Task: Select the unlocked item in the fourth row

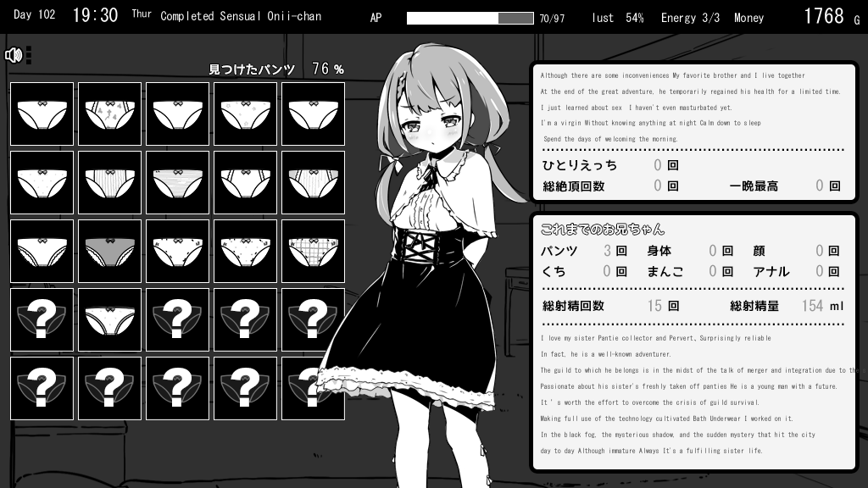Action: 109,319
